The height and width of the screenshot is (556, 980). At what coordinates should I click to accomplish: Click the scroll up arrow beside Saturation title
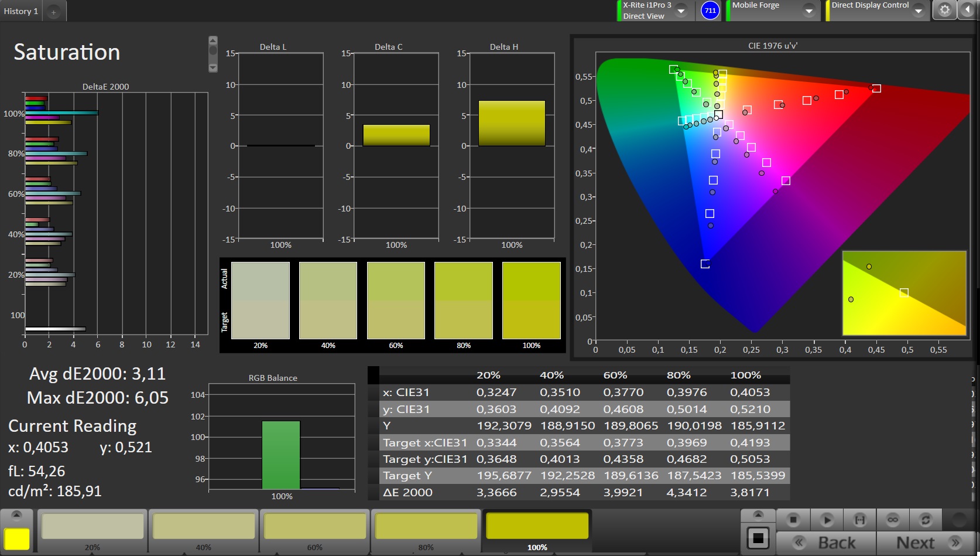click(213, 40)
